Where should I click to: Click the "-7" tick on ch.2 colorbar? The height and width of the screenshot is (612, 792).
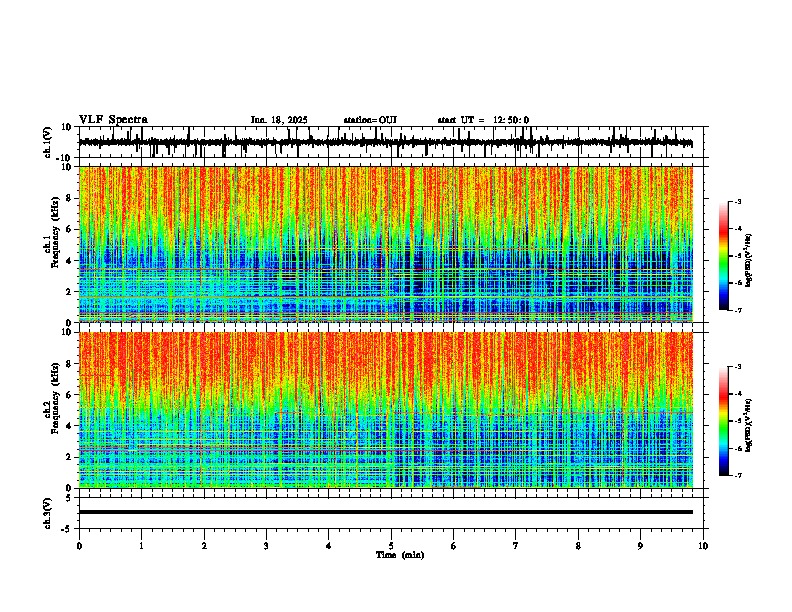point(737,476)
